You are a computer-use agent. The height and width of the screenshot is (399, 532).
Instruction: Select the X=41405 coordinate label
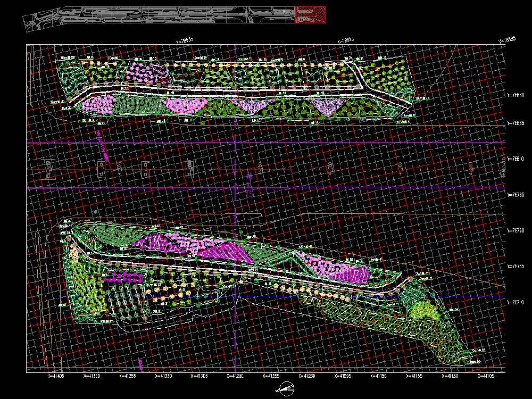point(56,376)
